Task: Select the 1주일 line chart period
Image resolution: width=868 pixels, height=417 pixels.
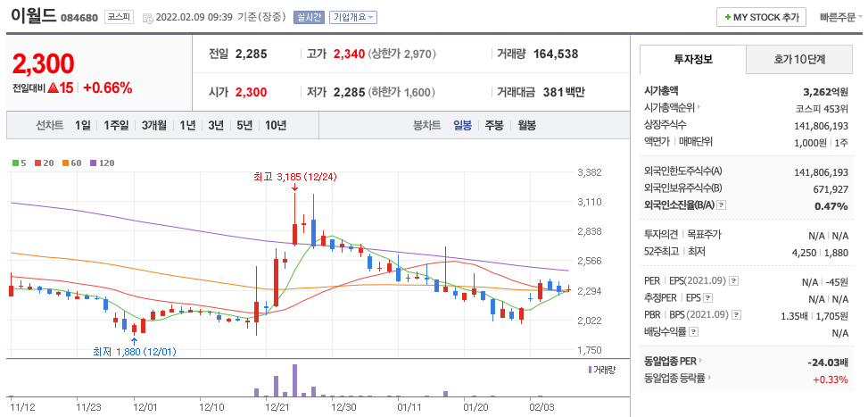Action: [x=116, y=125]
